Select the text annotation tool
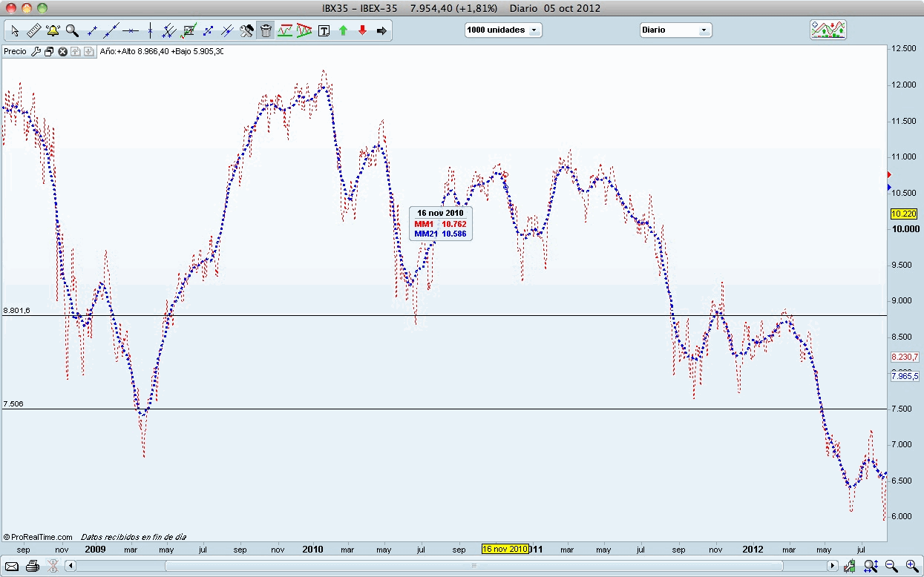 point(324,30)
